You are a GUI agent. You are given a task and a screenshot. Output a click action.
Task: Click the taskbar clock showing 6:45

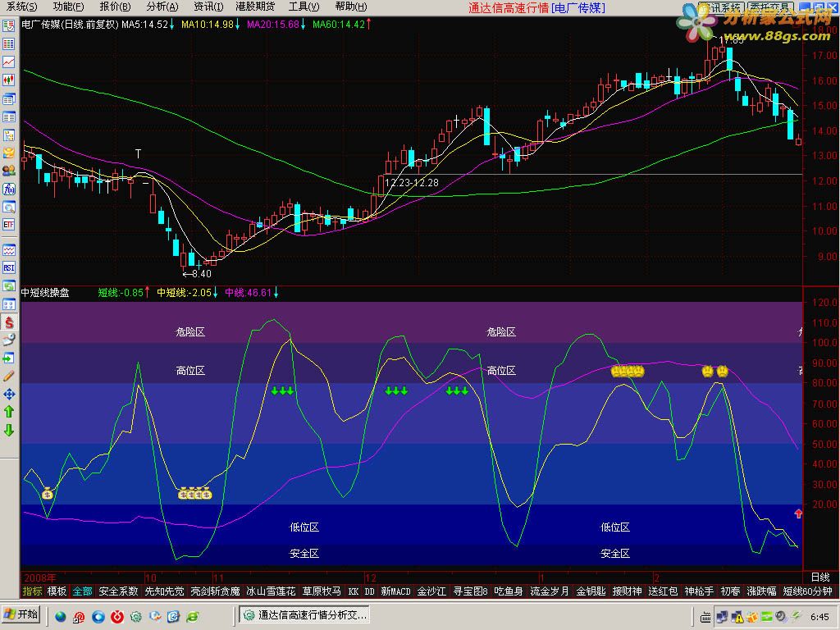(x=819, y=617)
